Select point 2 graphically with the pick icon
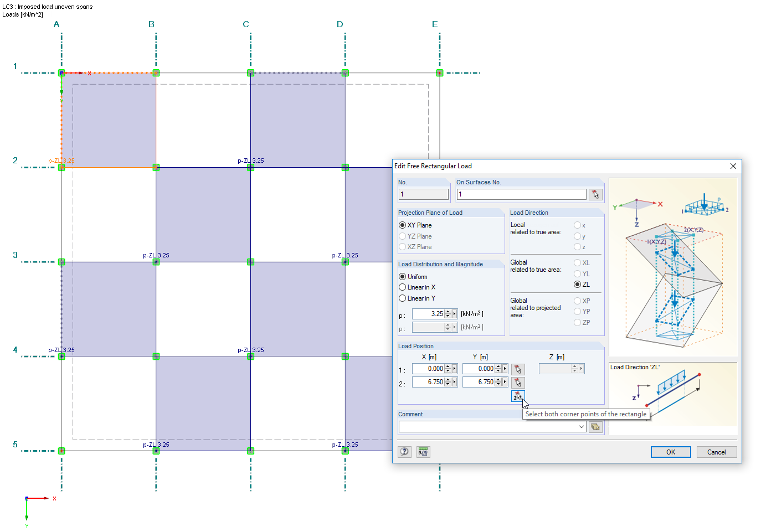 [518, 381]
